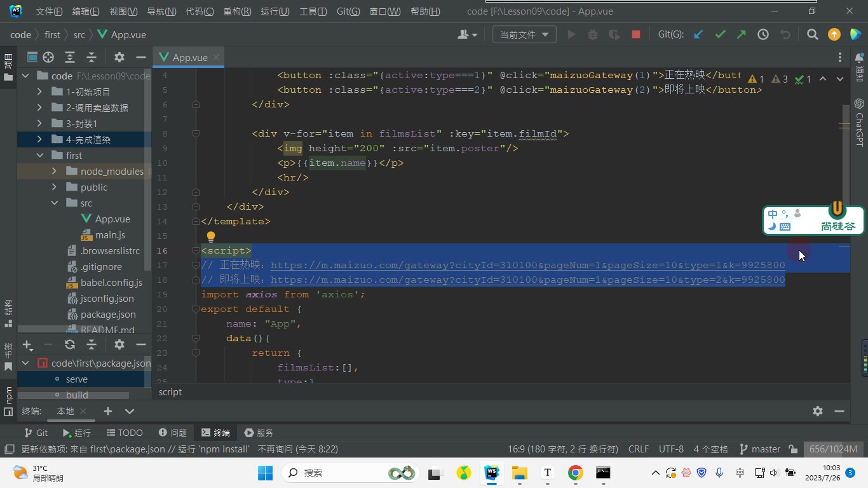Expand all nodes in the project panel
The image size is (868, 488).
(70, 57)
